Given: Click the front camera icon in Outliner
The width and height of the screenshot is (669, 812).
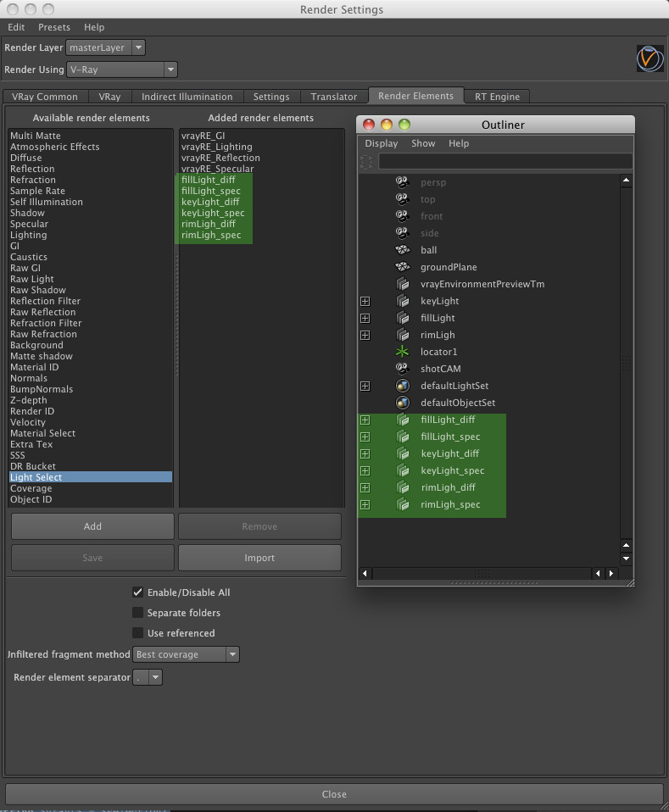Looking at the screenshot, I should click(403, 216).
